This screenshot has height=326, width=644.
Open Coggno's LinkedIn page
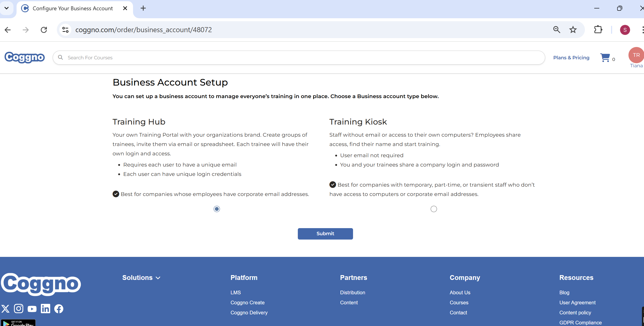coord(45,308)
